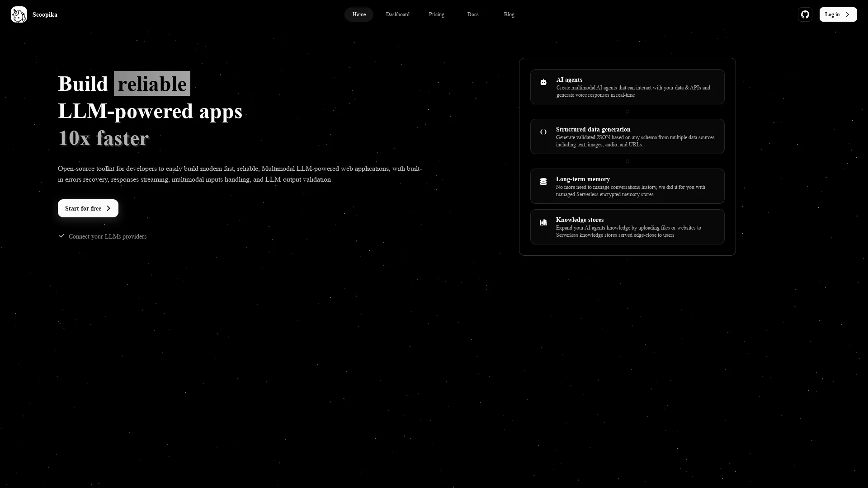Screen dimensions: 868x488
Task: Click the Knowledge stores books icon
Action: coord(543,222)
